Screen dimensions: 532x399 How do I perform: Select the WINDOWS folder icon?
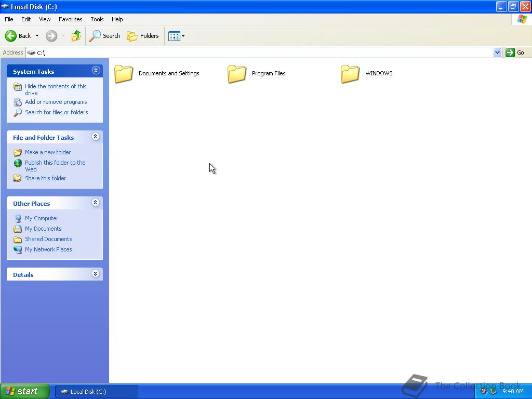click(350, 74)
